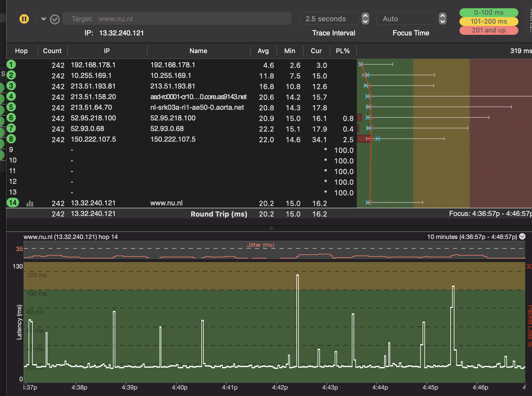Open the target history dropdown arrow
This screenshot has height=396, width=532.
44,19
